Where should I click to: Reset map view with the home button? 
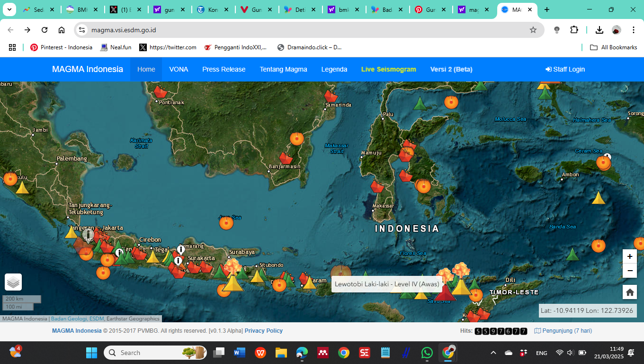click(630, 292)
